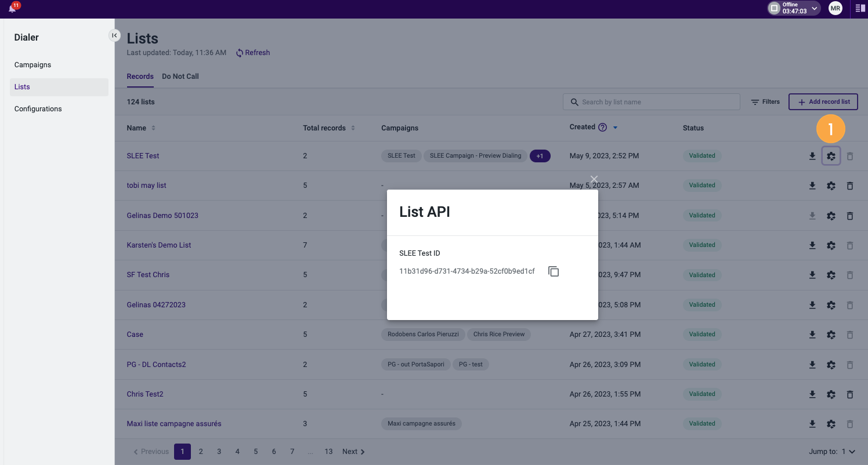Download the tobi may list
Viewport: 868px width, 465px height.
(812, 186)
